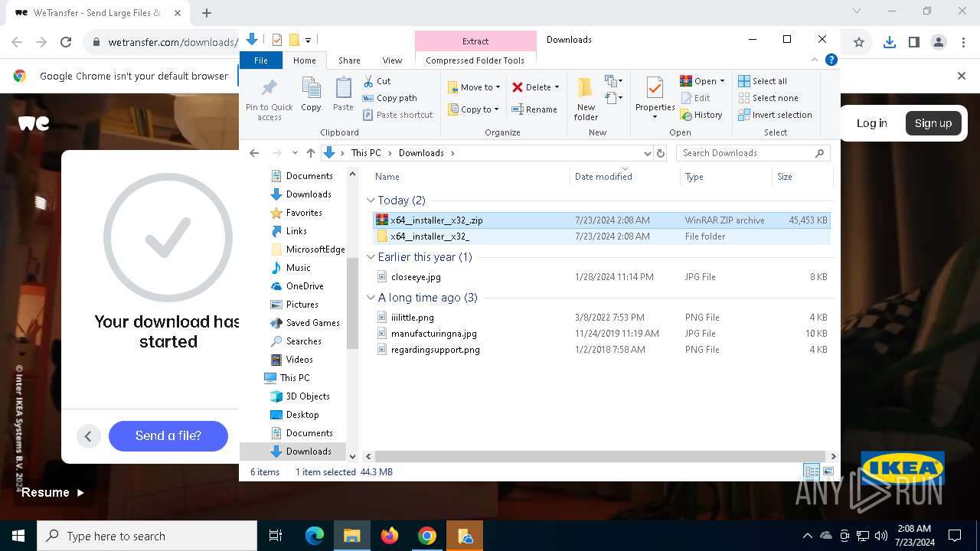Open recent locations dropdown arrow
Viewport: 980px width, 551px height.
296,153
